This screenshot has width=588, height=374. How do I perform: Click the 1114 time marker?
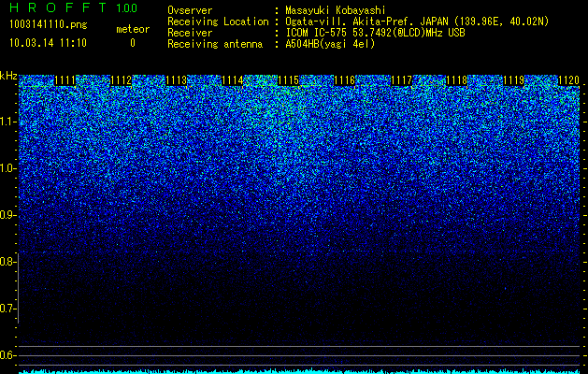click(x=233, y=80)
